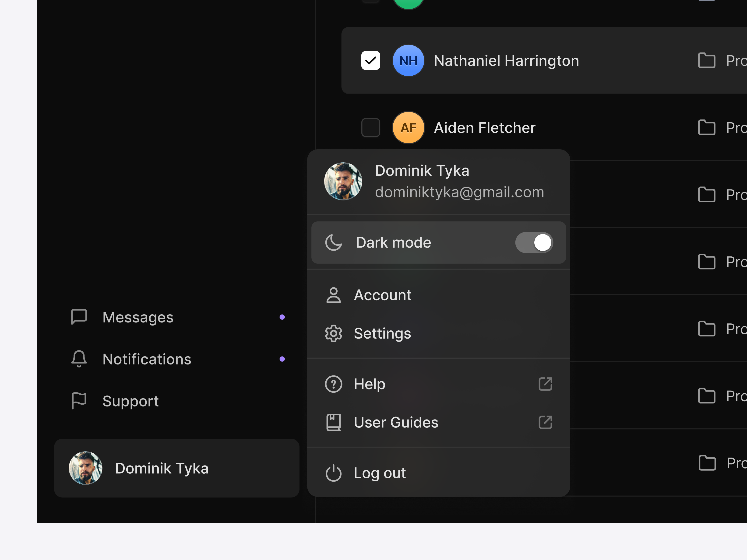This screenshot has width=747, height=560.
Task: Click the moon icon beside Dark mode
Action: click(333, 242)
